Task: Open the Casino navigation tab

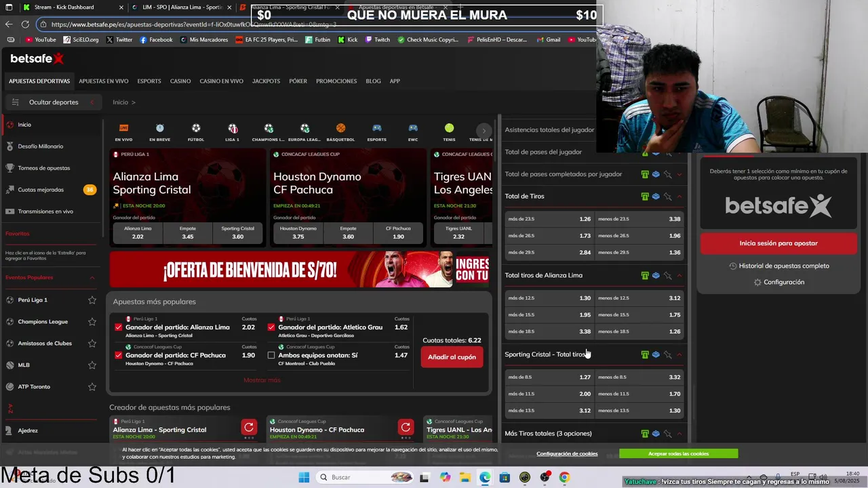Action: point(180,81)
